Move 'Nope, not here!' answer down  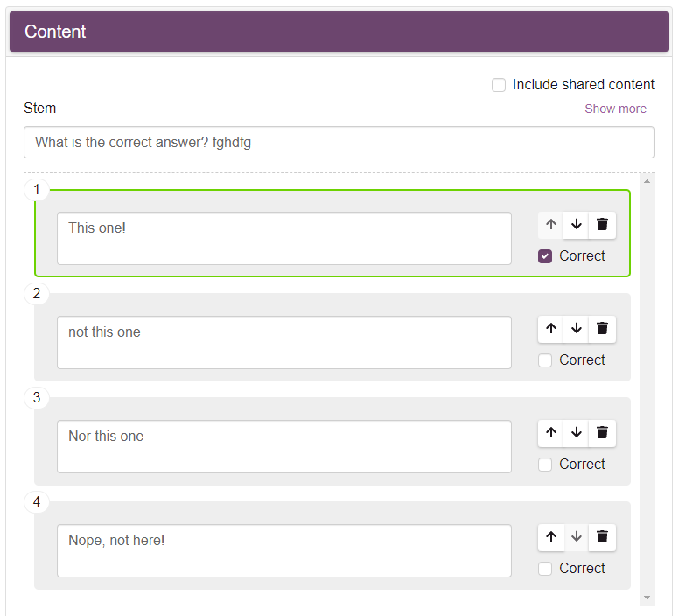pyautogui.click(x=577, y=537)
